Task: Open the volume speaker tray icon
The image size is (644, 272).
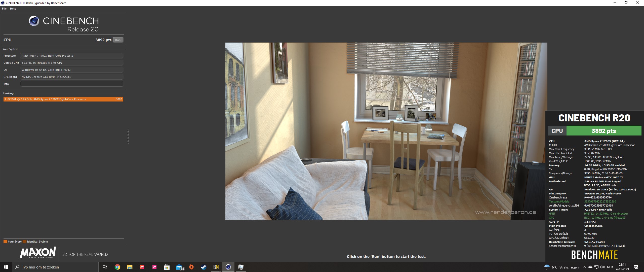Action: (602, 267)
